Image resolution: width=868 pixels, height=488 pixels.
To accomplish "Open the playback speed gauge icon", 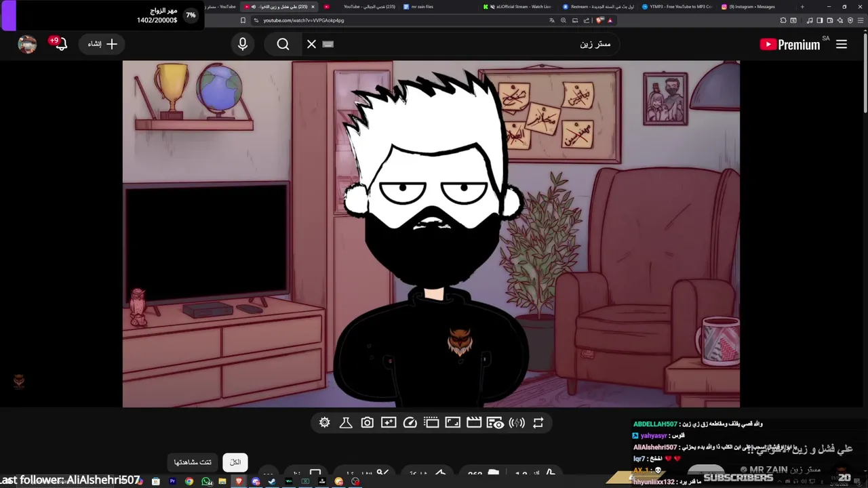I will tap(410, 422).
